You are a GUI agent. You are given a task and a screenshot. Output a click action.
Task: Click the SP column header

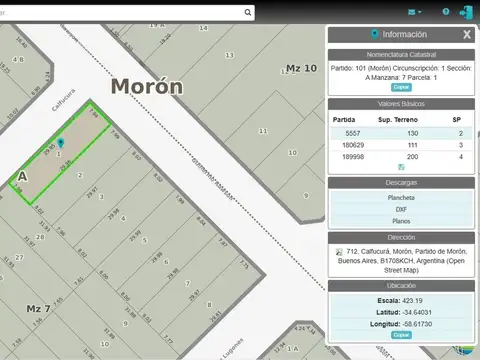click(x=456, y=120)
